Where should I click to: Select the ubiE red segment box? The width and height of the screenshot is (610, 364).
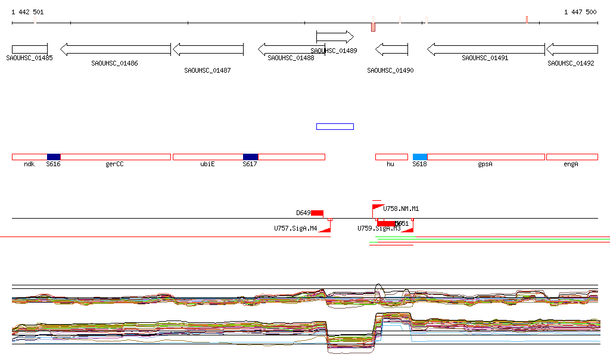tap(208, 157)
